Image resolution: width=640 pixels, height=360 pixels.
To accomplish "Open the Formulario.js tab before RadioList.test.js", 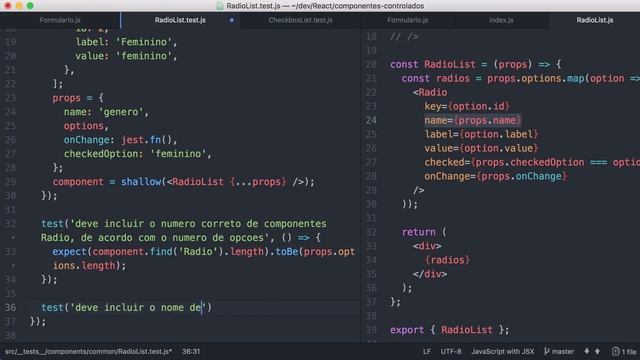I will click(x=60, y=20).
